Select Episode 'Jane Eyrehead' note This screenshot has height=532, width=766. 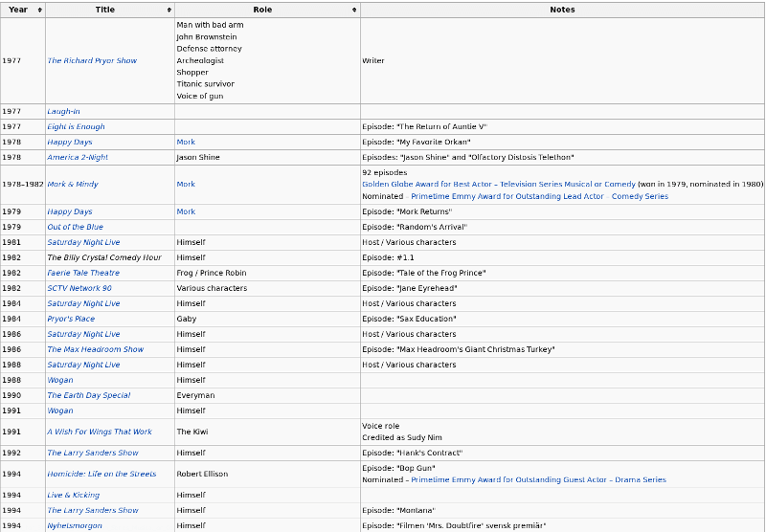(410, 288)
